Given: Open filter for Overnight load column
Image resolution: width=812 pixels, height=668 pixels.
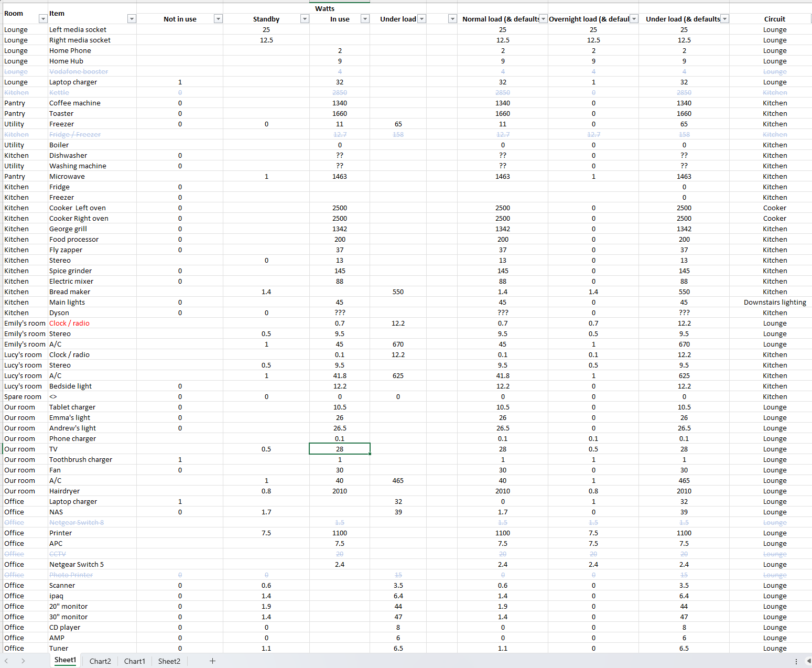Looking at the screenshot, I should (634, 19).
